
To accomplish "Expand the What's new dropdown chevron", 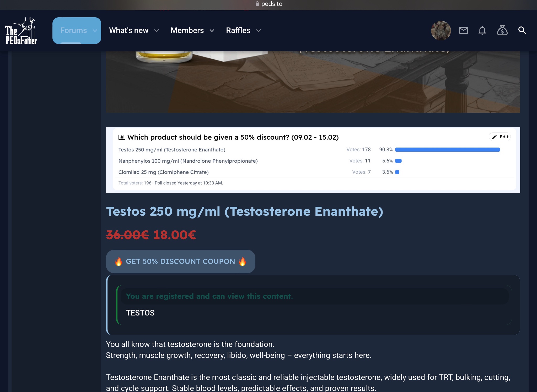I will pyautogui.click(x=157, y=31).
